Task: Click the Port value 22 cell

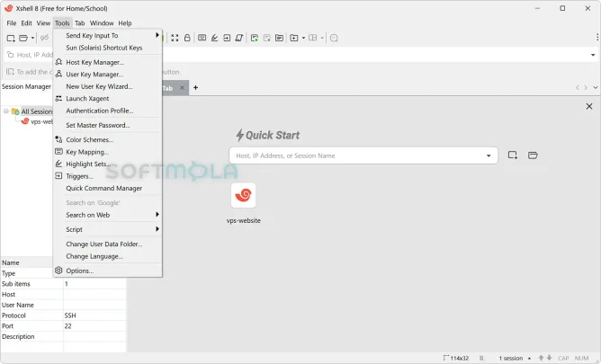Action: [x=94, y=326]
